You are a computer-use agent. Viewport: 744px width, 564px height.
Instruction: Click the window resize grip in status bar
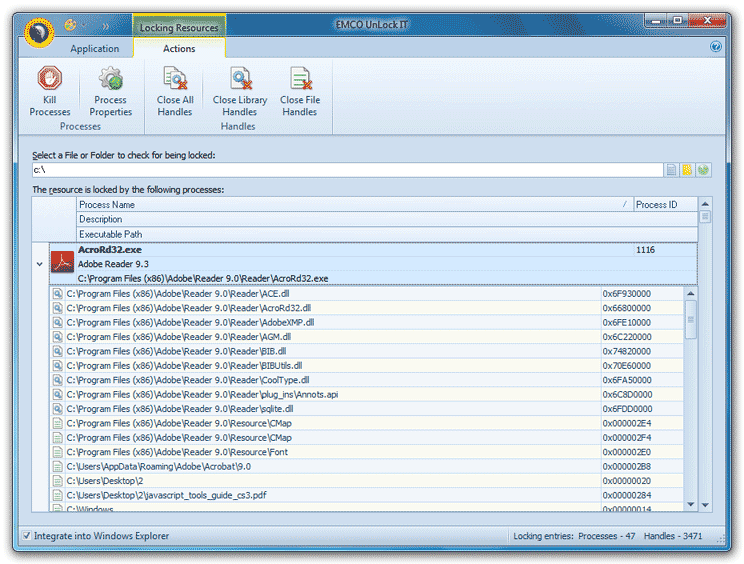point(721,539)
